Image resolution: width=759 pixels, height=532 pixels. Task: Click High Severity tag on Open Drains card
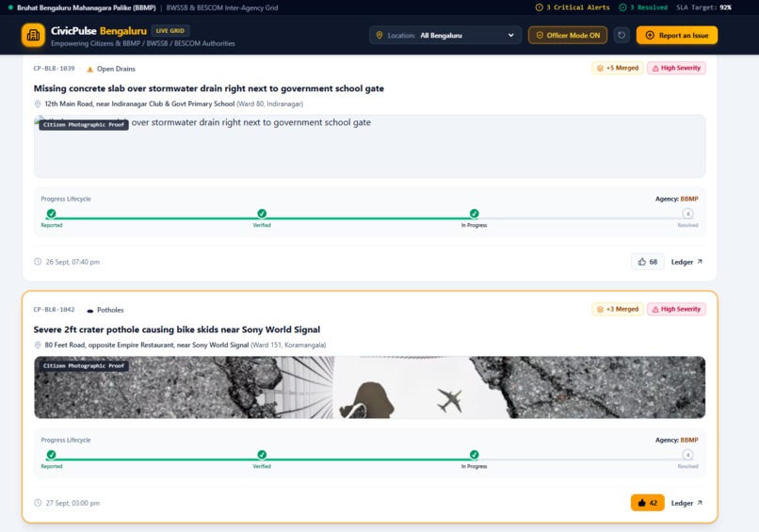[676, 68]
